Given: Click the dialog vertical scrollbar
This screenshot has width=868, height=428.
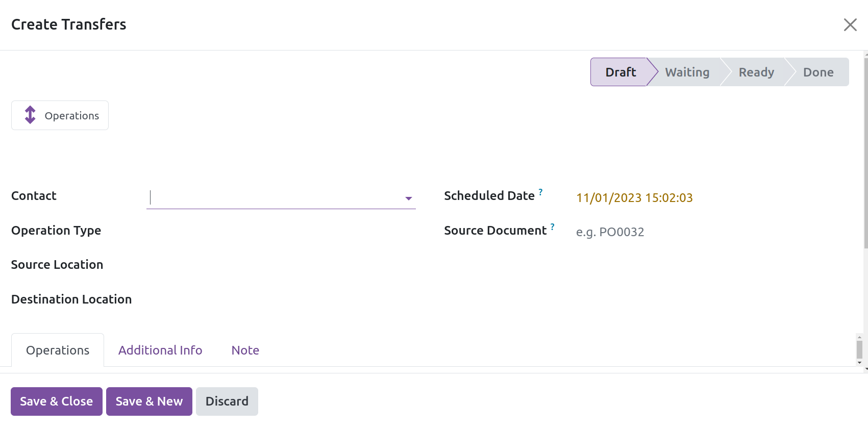Looking at the screenshot, I should pos(865,153).
